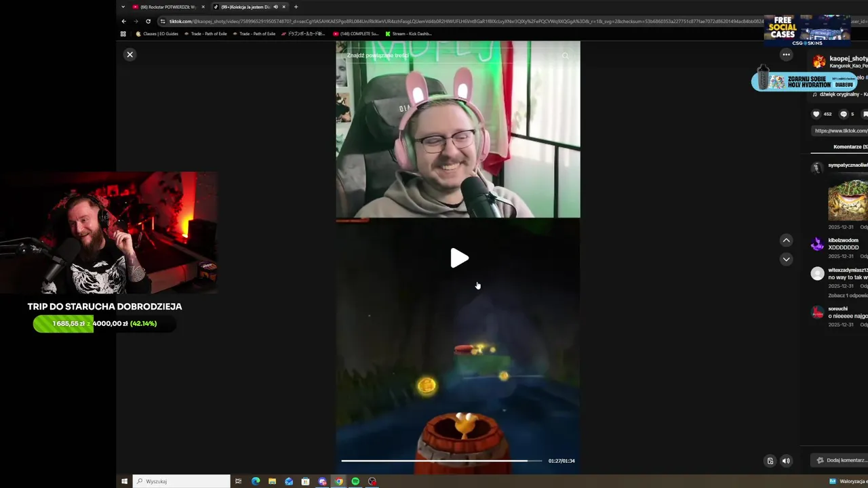Viewport: 868px width, 488px height.
Task: Open a new browser tab
Action: (x=296, y=7)
